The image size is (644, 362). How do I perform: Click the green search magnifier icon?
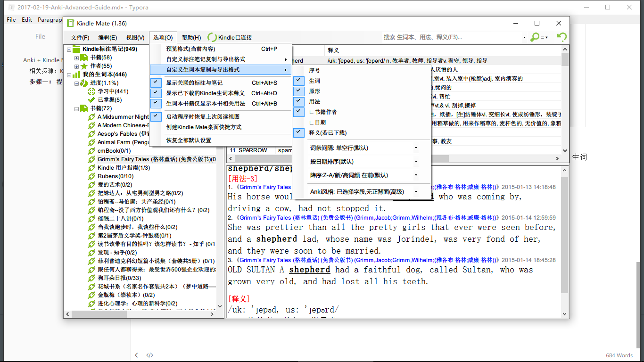[535, 37]
